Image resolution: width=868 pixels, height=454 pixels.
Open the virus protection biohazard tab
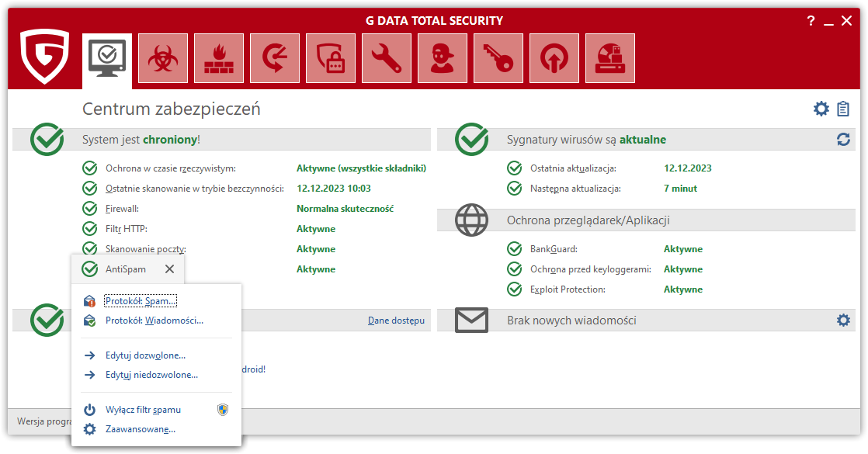point(163,58)
